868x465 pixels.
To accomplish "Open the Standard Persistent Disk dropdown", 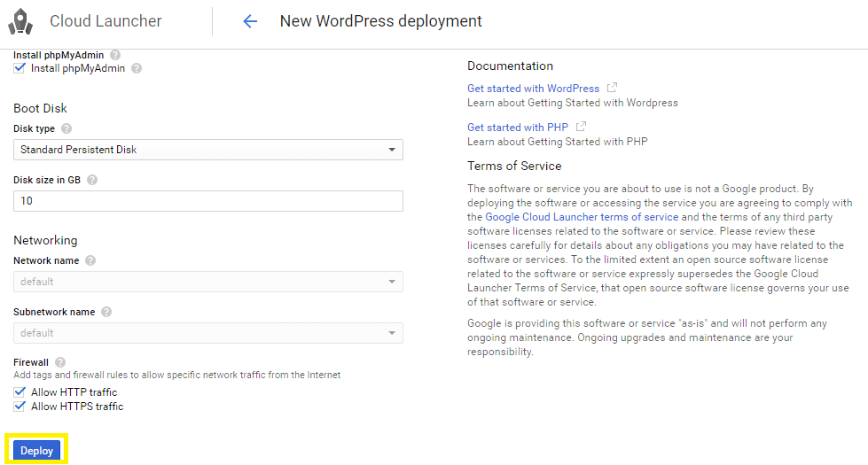I will coord(208,150).
